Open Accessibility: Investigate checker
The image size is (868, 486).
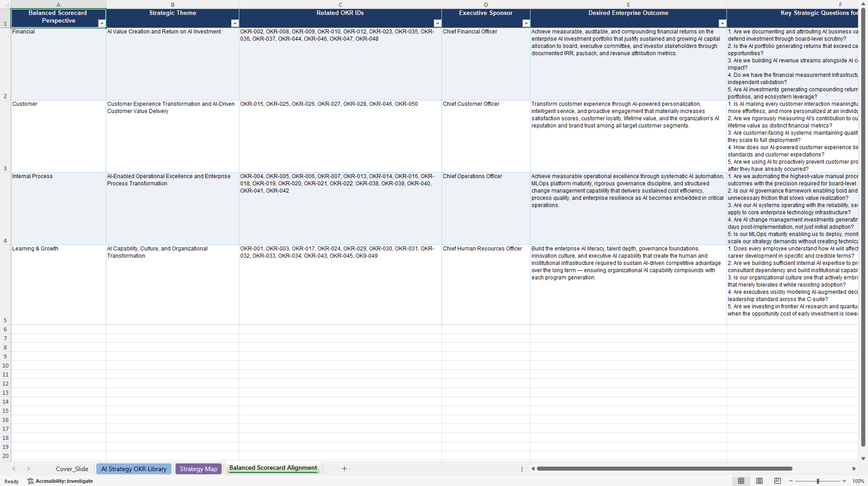pyautogui.click(x=60, y=481)
